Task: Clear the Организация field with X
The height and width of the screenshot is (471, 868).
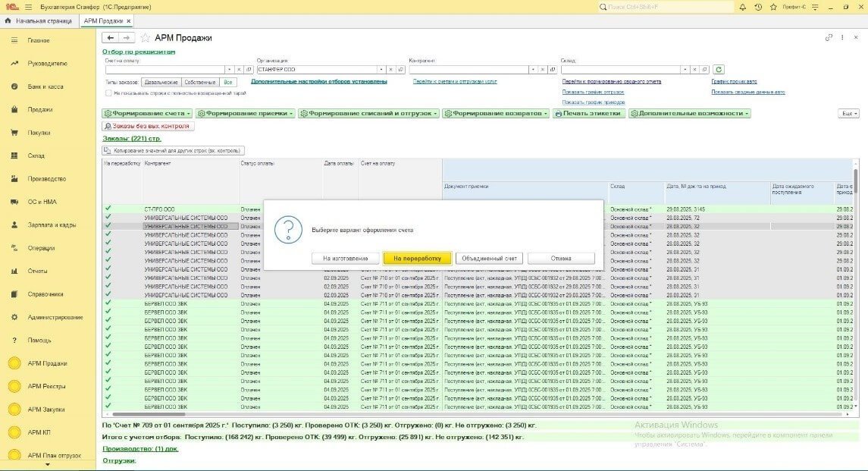Action: click(390, 69)
